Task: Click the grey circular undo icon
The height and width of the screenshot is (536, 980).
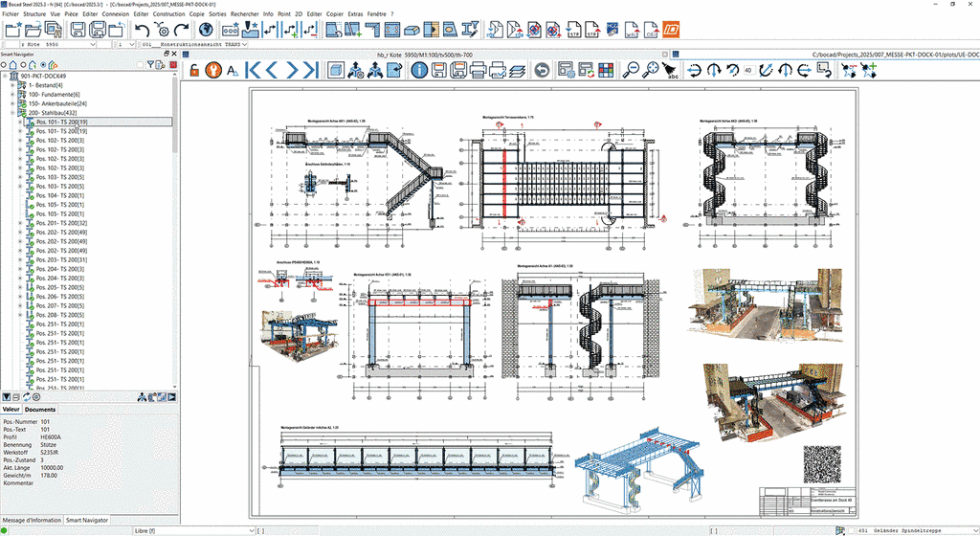Action: tap(542, 70)
